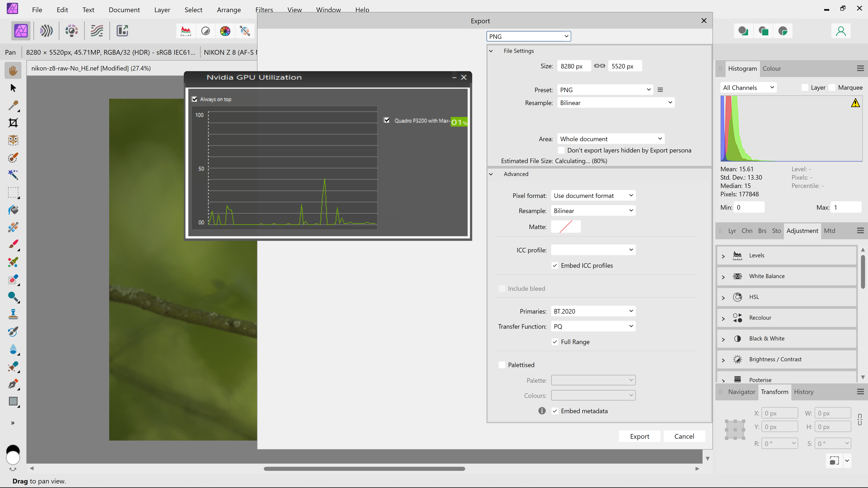Open the Primaries BT.2020 dropdown
868x488 pixels.
click(593, 311)
